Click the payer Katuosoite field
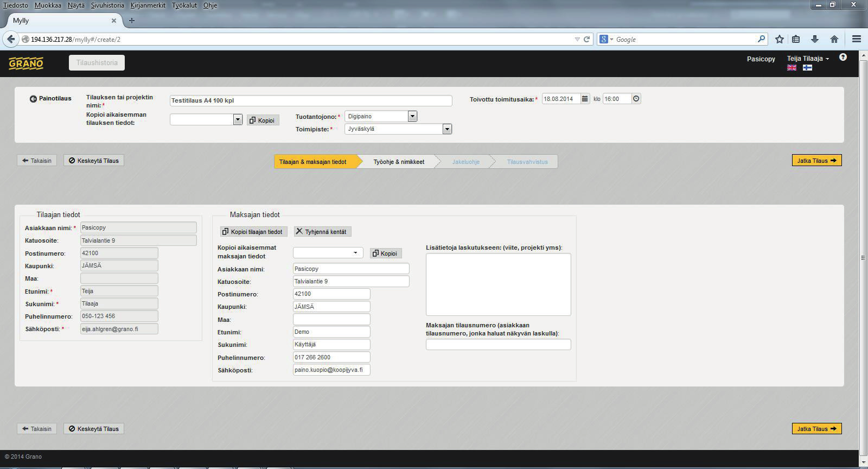The width and height of the screenshot is (868, 469). pos(351,281)
